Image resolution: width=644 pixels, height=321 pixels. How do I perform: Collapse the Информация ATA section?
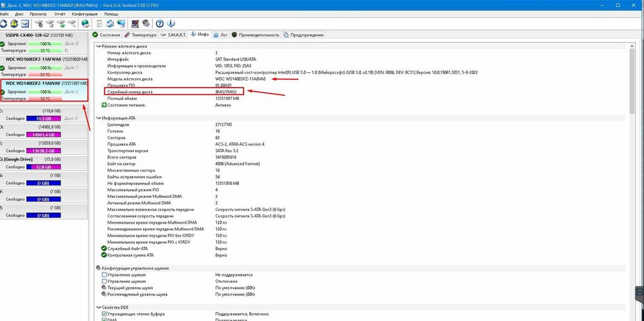(x=98, y=118)
